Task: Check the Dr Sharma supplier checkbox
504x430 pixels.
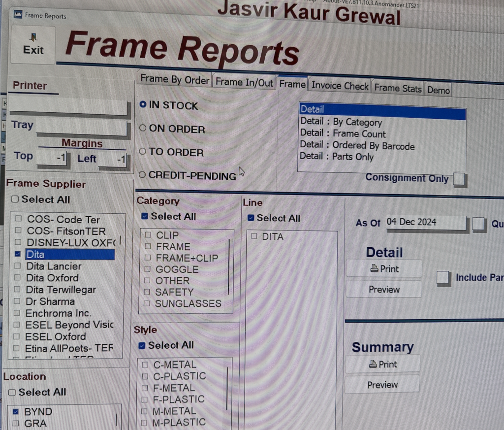Action: click(17, 301)
